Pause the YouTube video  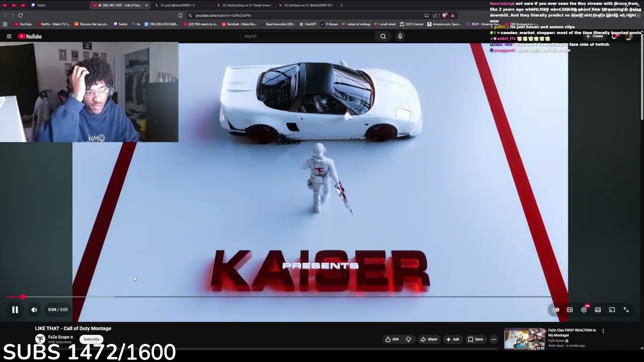[15, 310]
